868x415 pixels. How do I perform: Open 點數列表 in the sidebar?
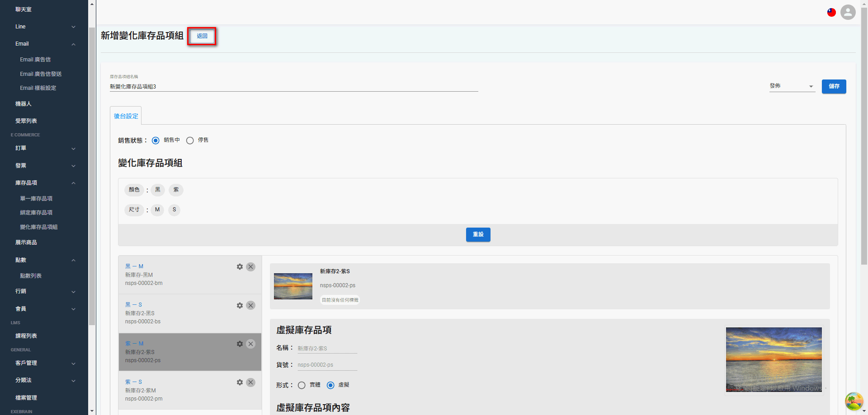pyautogui.click(x=31, y=276)
